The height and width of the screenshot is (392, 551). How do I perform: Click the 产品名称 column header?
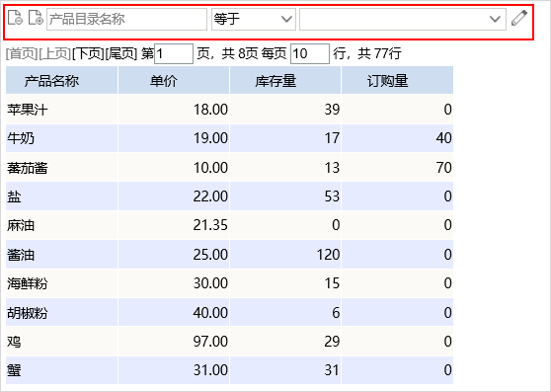pyautogui.click(x=61, y=80)
